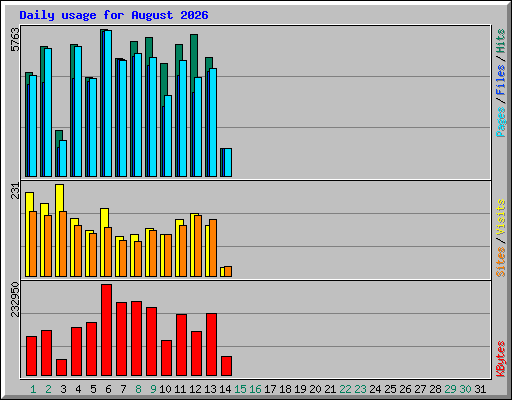
Task: Select the day 10 red KBytes bar
Action: 167,358
